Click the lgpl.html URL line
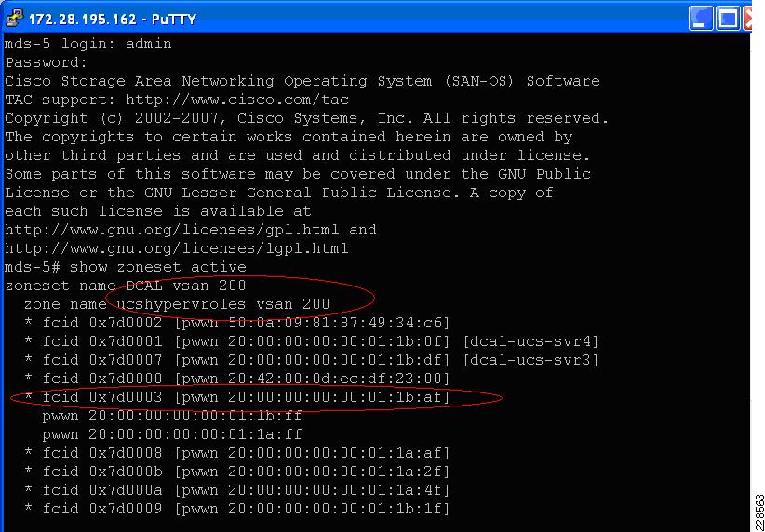Image resolution: width=765 pixels, height=532 pixels. pos(177,247)
